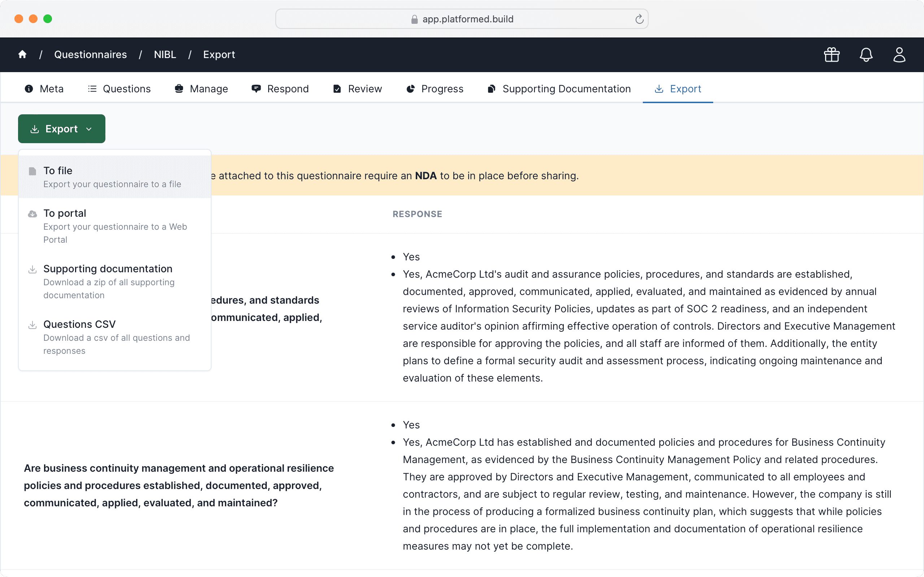This screenshot has height=577, width=924.
Task: Reload page via address bar icon
Action: [x=639, y=19]
